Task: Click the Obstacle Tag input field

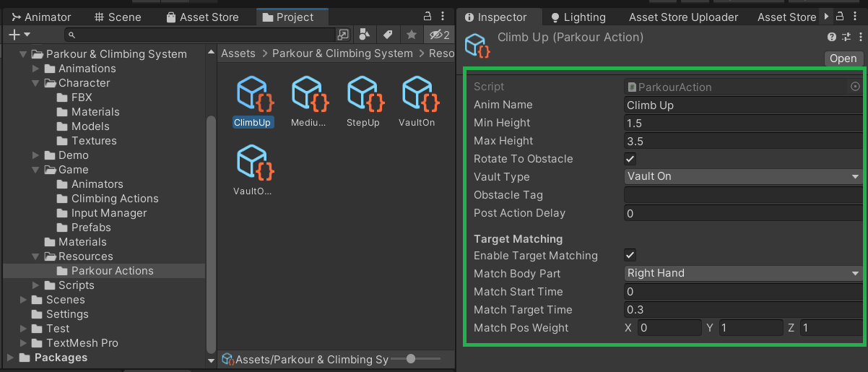Action: coord(742,195)
